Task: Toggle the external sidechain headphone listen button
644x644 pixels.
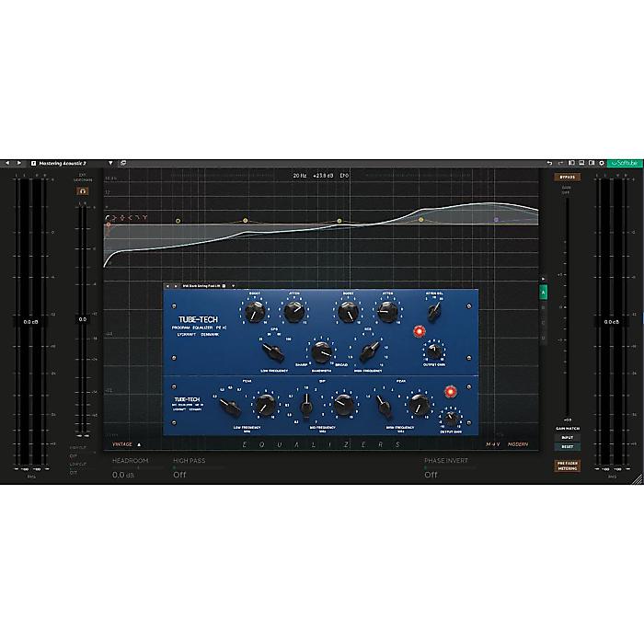Action: tap(83, 191)
